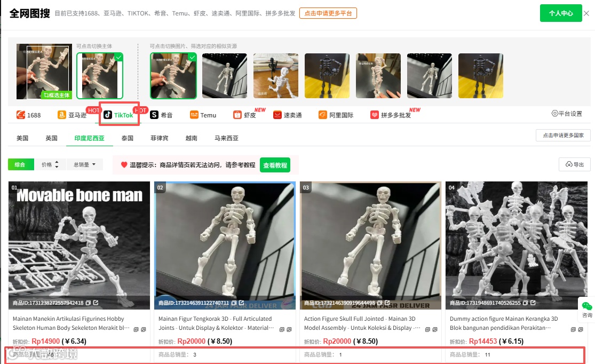Screen dimensions: 595x364
Task: Copy product ID 1731238272557942418
Action: (88, 303)
